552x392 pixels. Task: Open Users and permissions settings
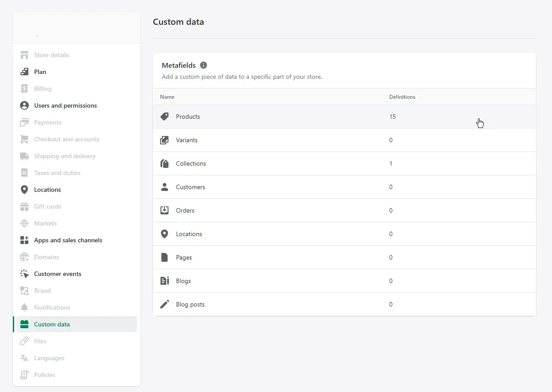(x=65, y=105)
